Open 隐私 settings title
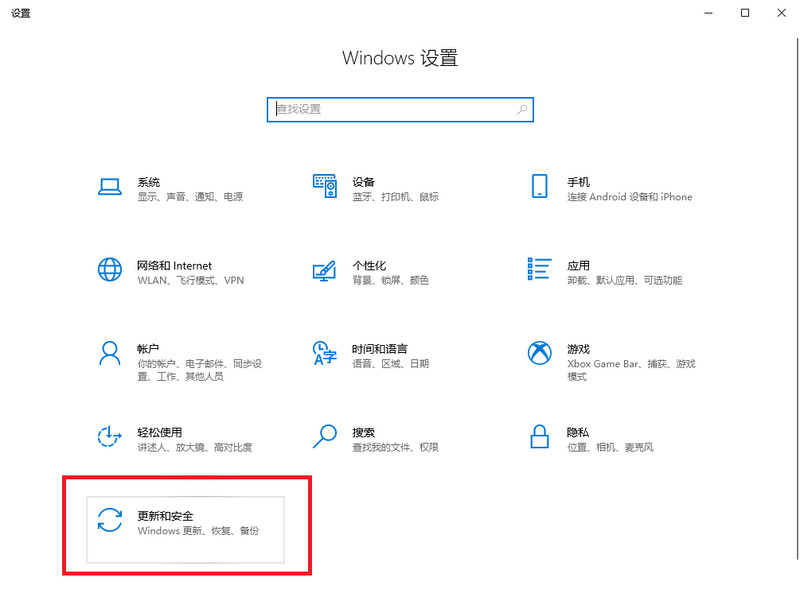 click(x=578, y=433)
